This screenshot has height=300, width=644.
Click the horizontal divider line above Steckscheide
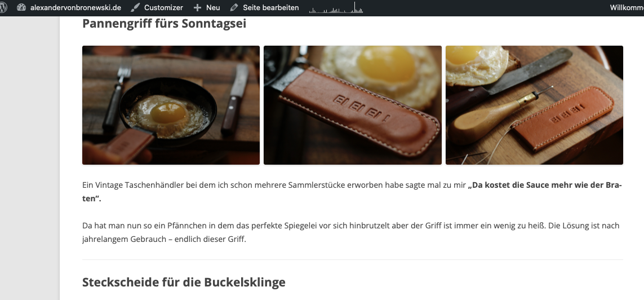coord(352,260)
